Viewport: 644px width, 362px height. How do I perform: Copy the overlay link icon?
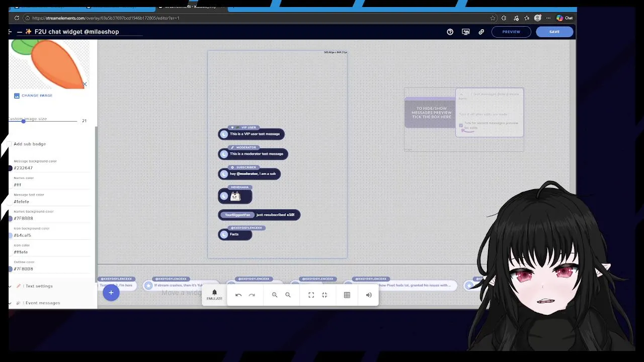[481, 32]
